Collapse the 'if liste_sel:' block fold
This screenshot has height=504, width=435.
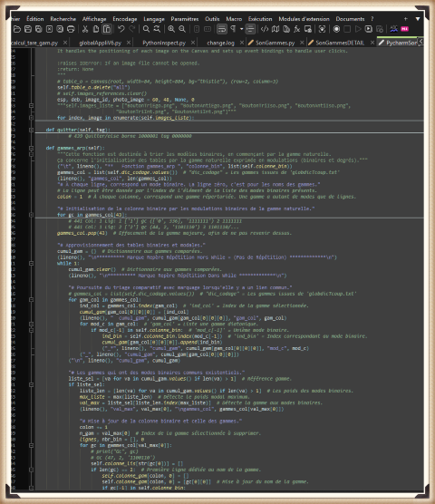tap(31, 384)
